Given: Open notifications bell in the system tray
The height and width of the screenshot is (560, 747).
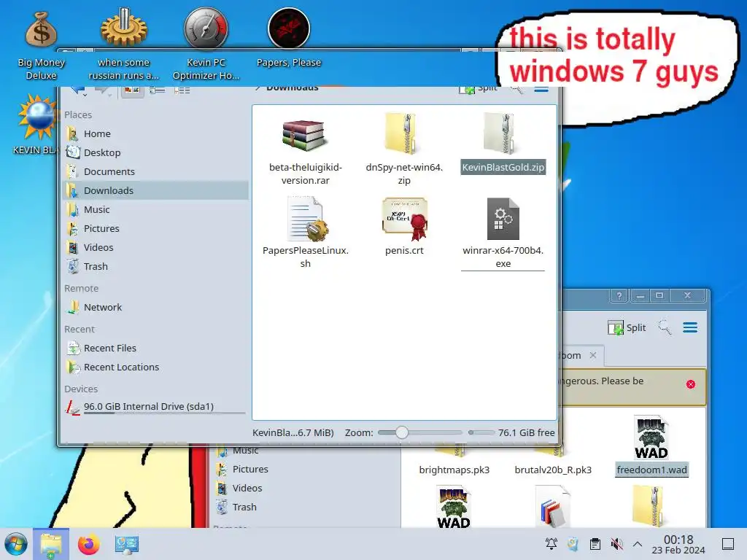Looking at the screenshot, I should pyautogui.click(x=551, y=544).
